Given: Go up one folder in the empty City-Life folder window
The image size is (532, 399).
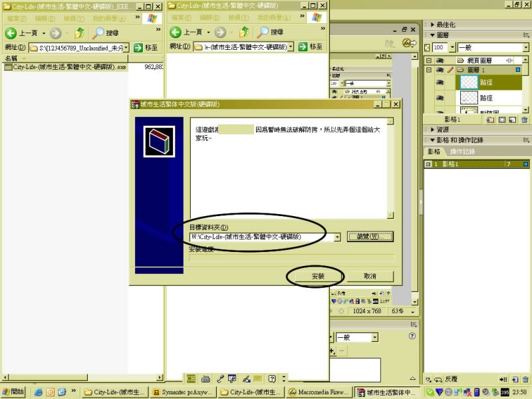Looking at the screenshot, I should tap(245, 32).
